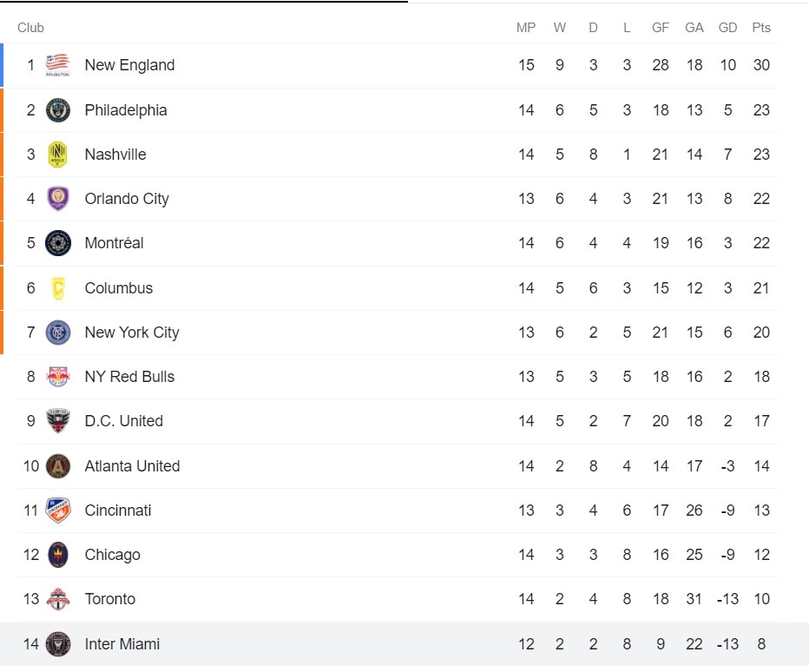Open the Orlando City team link

127,199
